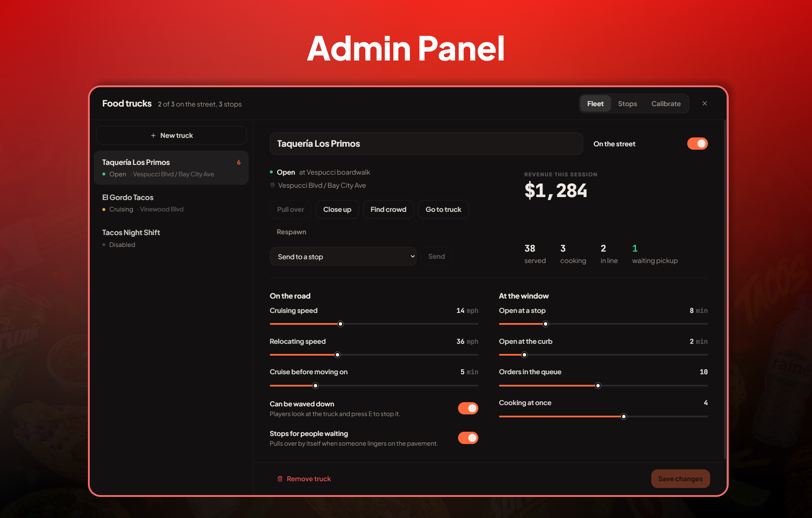Open the Calibrate tab
This screenshot has height=518, width=812.
(666, 104)
